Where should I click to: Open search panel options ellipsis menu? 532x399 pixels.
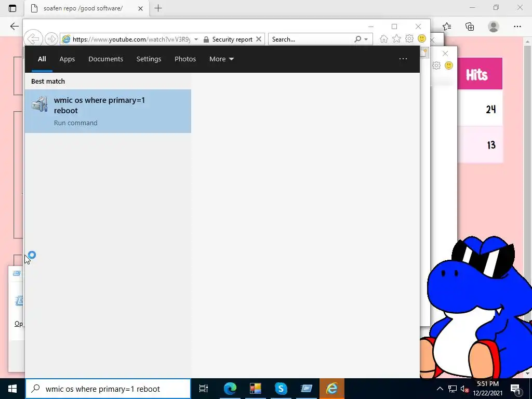pos(403,59)
